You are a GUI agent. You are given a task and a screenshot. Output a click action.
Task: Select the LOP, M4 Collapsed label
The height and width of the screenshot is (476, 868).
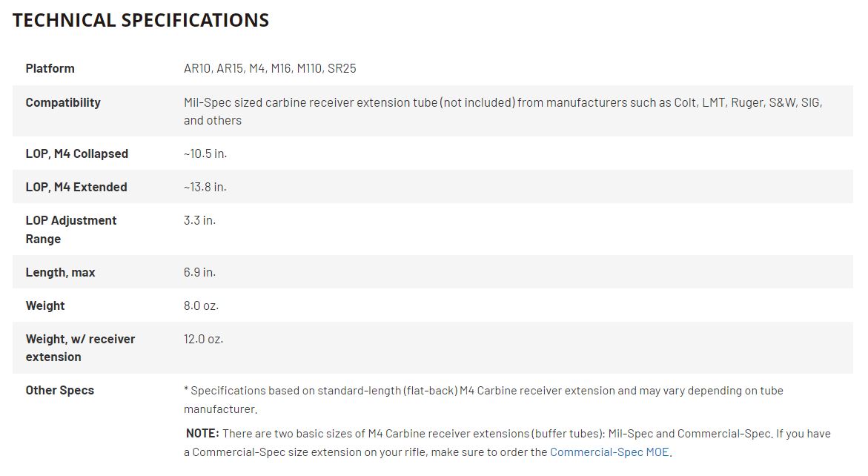pos(77,154)
